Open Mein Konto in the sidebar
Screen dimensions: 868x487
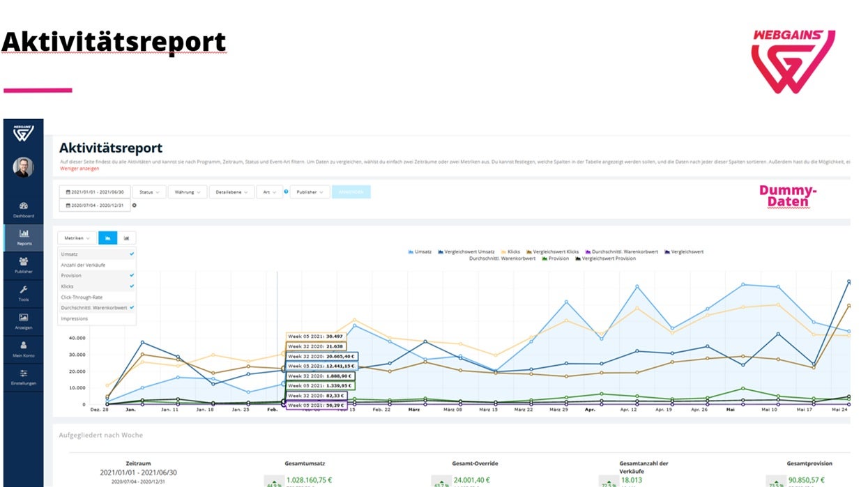23,348
